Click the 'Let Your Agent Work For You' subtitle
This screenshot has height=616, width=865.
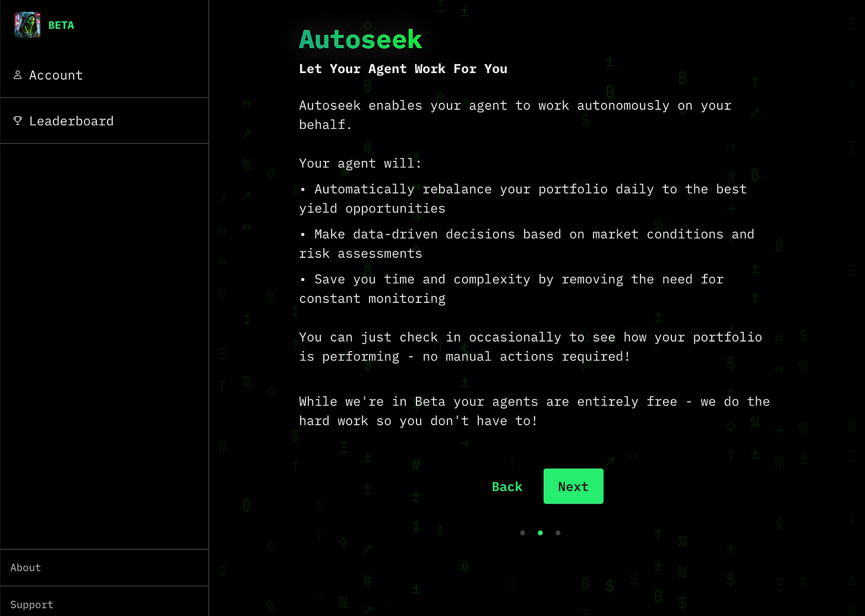[403, 69]
